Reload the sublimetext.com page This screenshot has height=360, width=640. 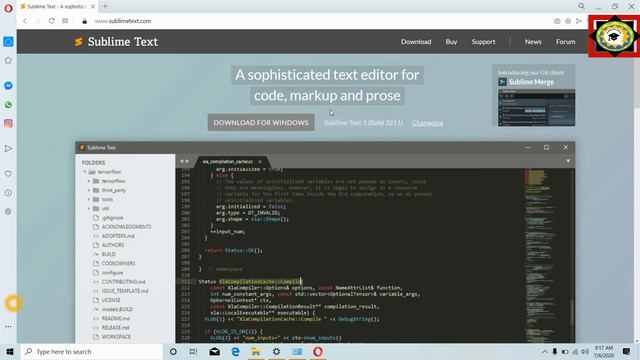coord(51,21)
